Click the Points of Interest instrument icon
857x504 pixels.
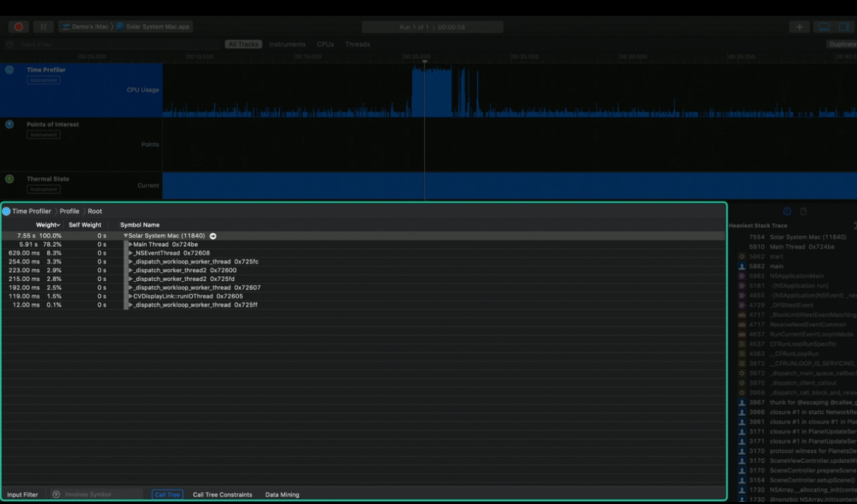10,125
